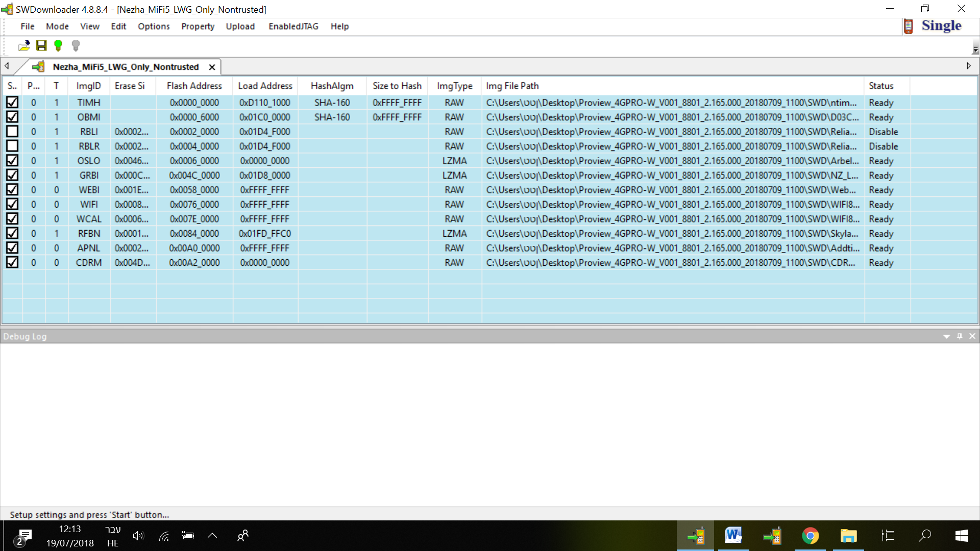
Task: Open File Explorer from the taskbar
Action: (848, 536)
